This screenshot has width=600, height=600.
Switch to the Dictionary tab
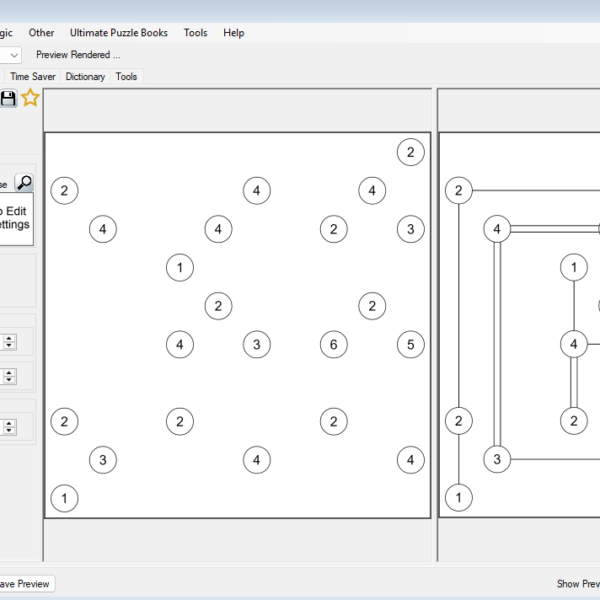click(85, 76)
